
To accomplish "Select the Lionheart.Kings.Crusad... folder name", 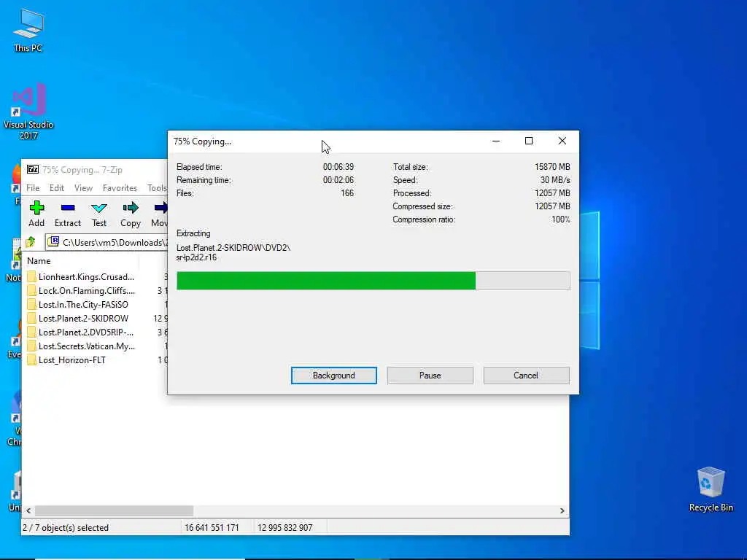I will coord(86,276).
